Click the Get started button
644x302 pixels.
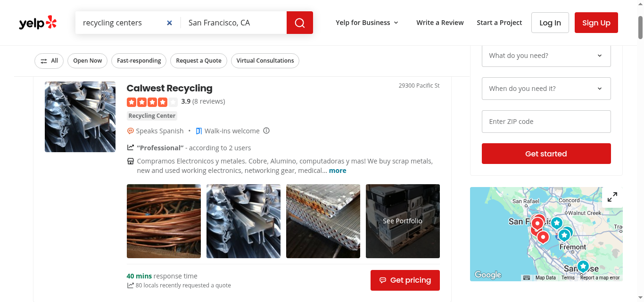546,154
